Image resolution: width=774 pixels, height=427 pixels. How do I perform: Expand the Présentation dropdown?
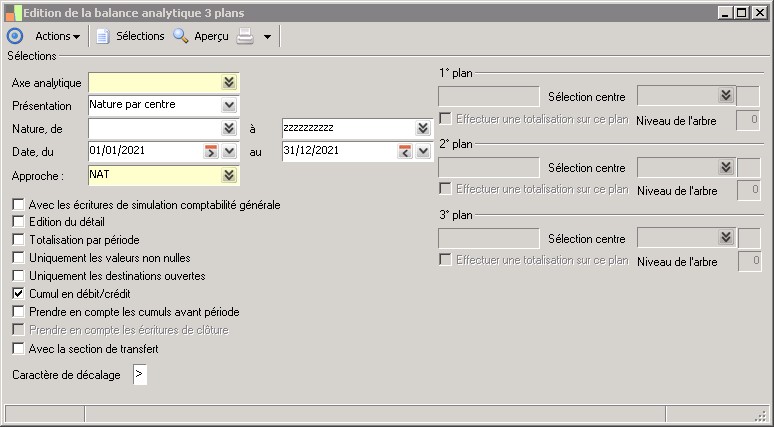(229, 104)
